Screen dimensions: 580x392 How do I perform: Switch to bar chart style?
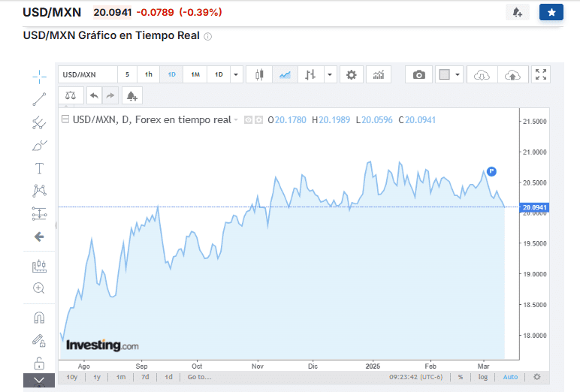click(310, 74)
